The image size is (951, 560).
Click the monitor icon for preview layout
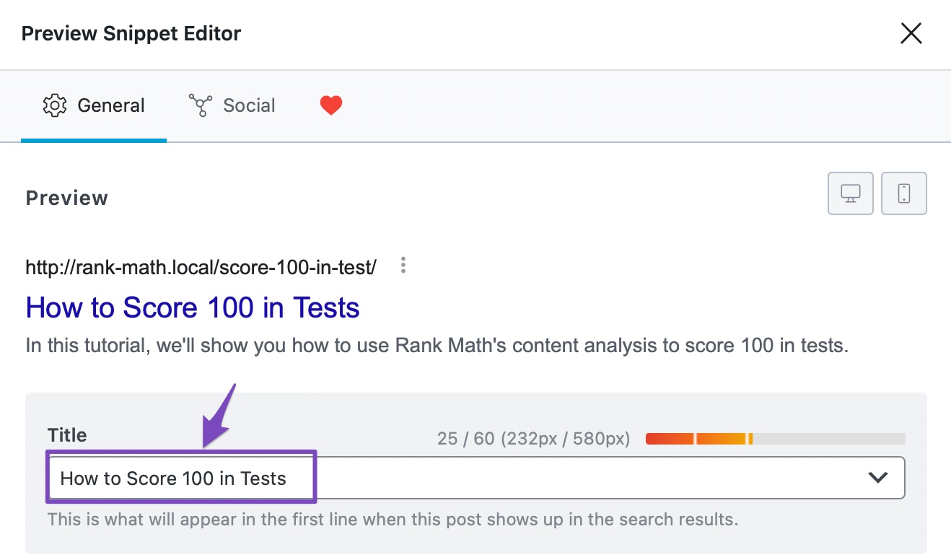[850, 193]
